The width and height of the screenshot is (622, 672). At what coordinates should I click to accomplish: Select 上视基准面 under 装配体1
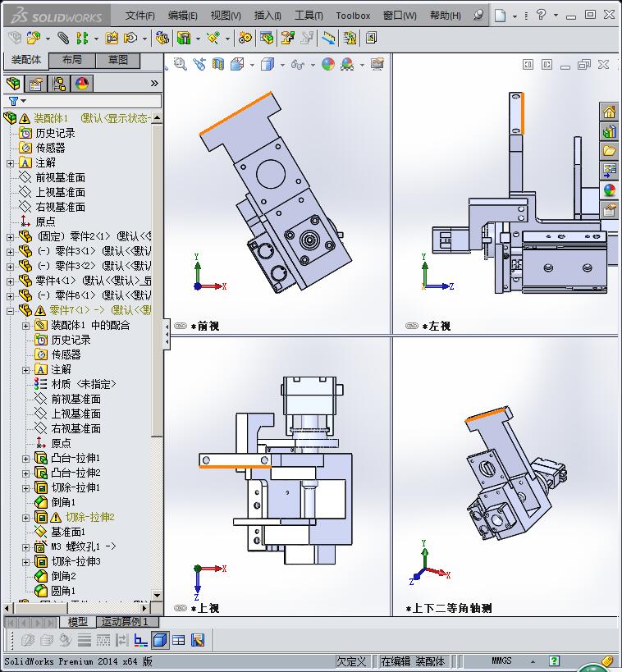click(60, 193)
